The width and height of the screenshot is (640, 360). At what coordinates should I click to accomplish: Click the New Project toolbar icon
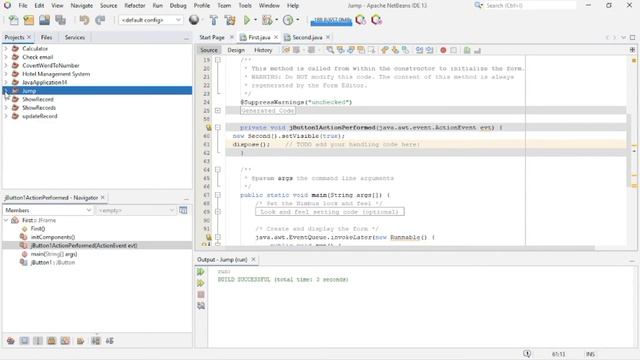coord(29,20)
